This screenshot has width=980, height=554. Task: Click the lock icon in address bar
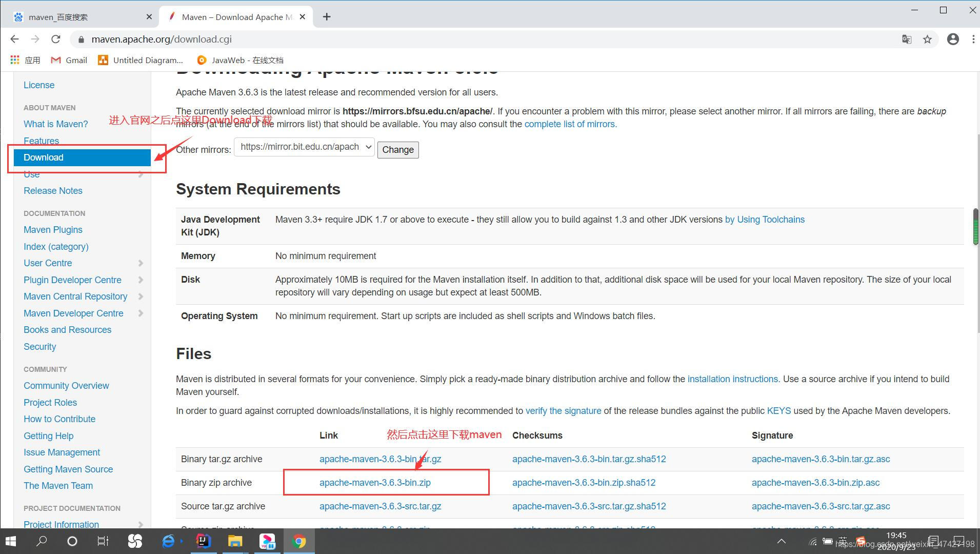click(x=81, y=39)
